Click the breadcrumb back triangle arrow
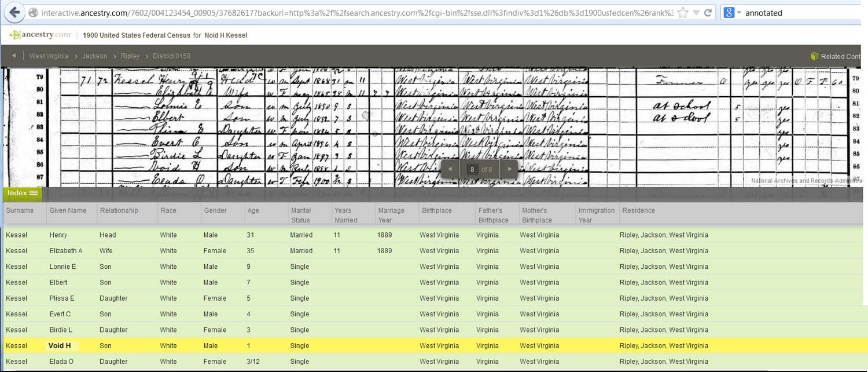 click(x=14, y=56)
